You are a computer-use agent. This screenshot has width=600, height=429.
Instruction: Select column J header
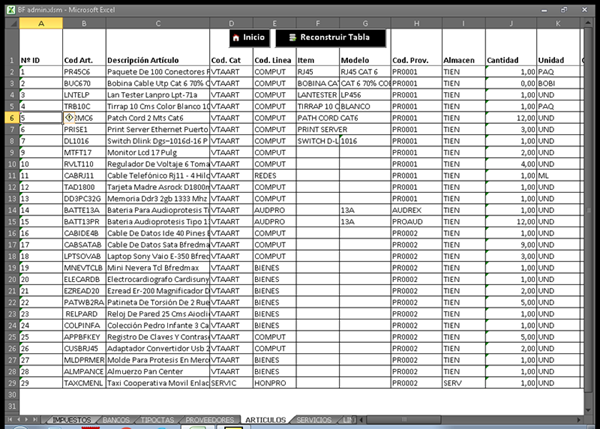[511, 23]
